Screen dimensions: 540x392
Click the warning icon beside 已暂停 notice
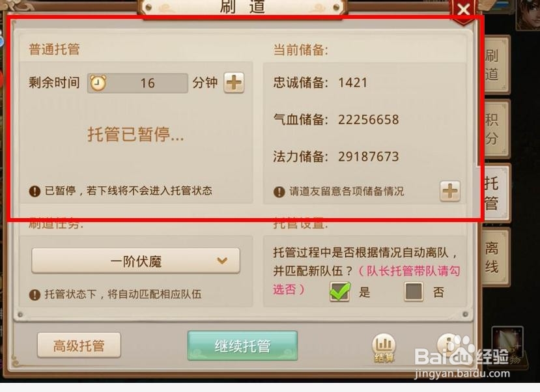[x=35, y=191]
